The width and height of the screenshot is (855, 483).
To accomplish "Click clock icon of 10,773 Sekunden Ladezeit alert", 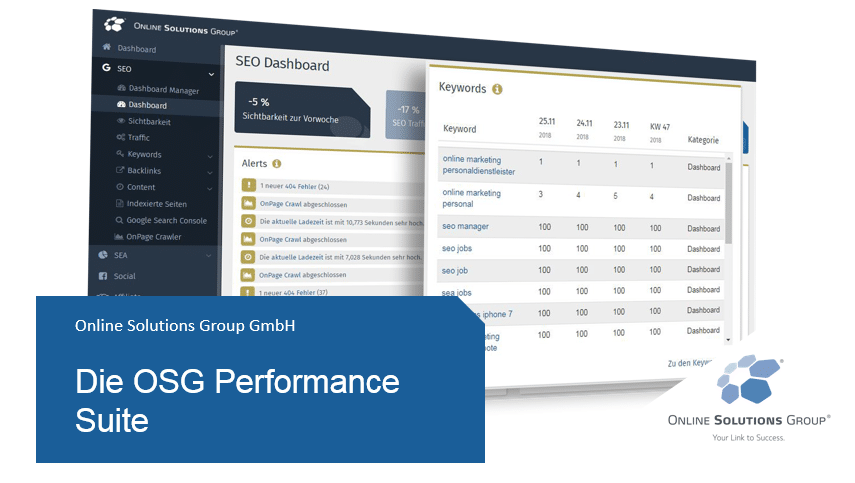I will tap(249, 221).
